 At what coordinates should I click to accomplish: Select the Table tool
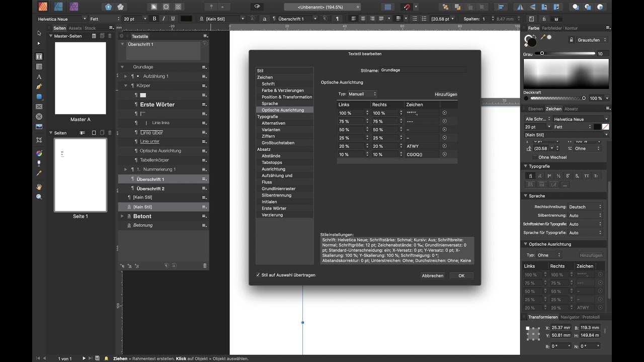tap(39, 66)
